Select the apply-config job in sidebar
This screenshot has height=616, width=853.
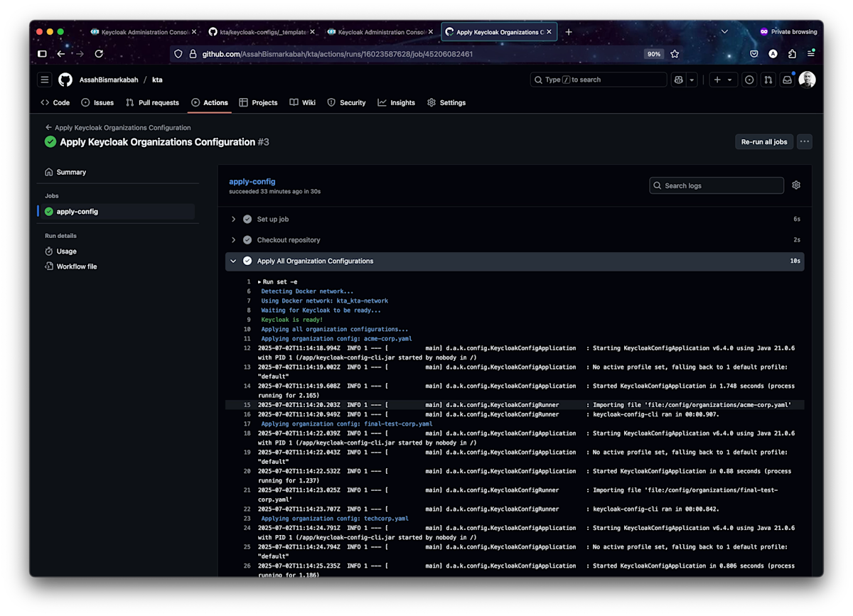(x=116, y=212)
